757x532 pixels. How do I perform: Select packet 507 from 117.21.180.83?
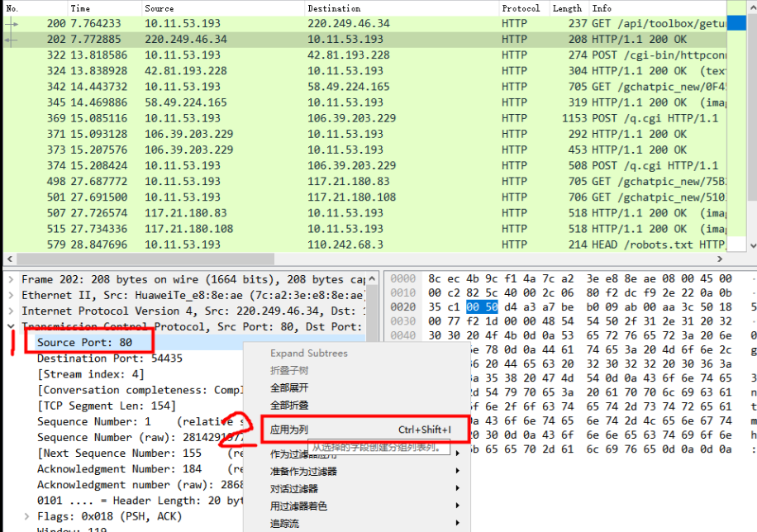pyautogui.click(x=364, y=213)
